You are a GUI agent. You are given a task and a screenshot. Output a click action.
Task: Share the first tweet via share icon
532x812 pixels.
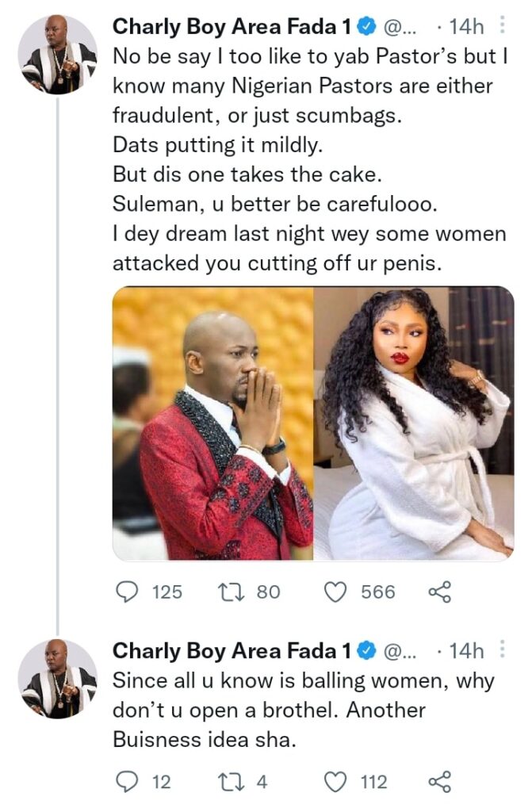click(x=439, y=592)
